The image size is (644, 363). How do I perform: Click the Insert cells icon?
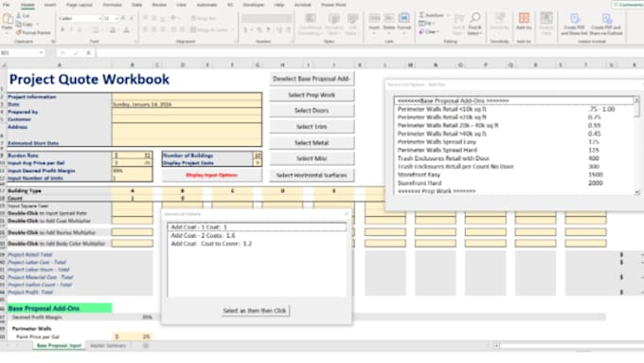click(374, 19)
